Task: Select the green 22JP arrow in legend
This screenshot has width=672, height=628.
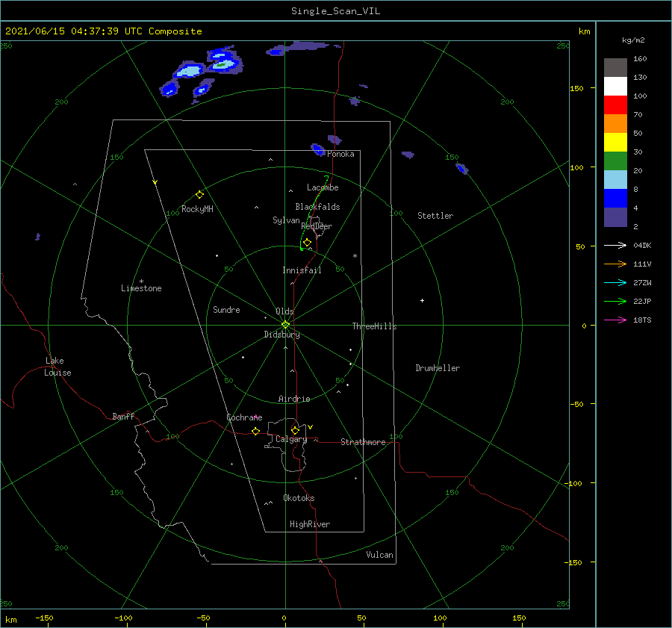Action: pos(615,302)
